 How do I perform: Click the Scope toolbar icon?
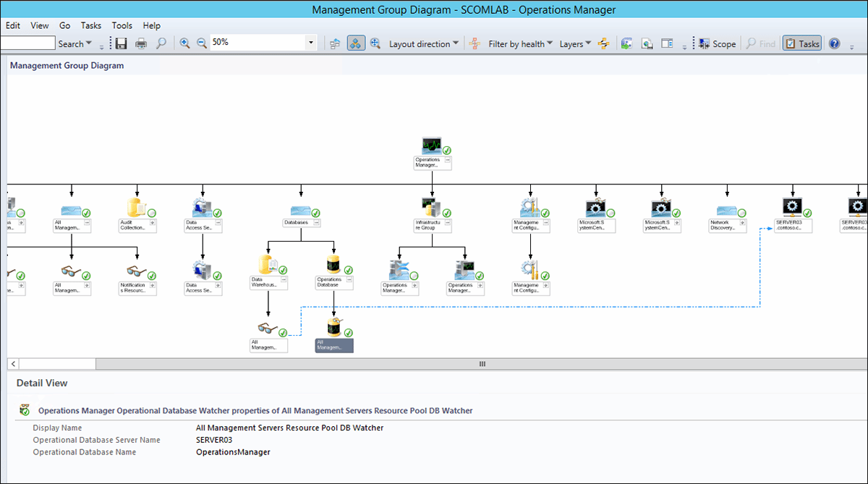click(x=716, y=43)
